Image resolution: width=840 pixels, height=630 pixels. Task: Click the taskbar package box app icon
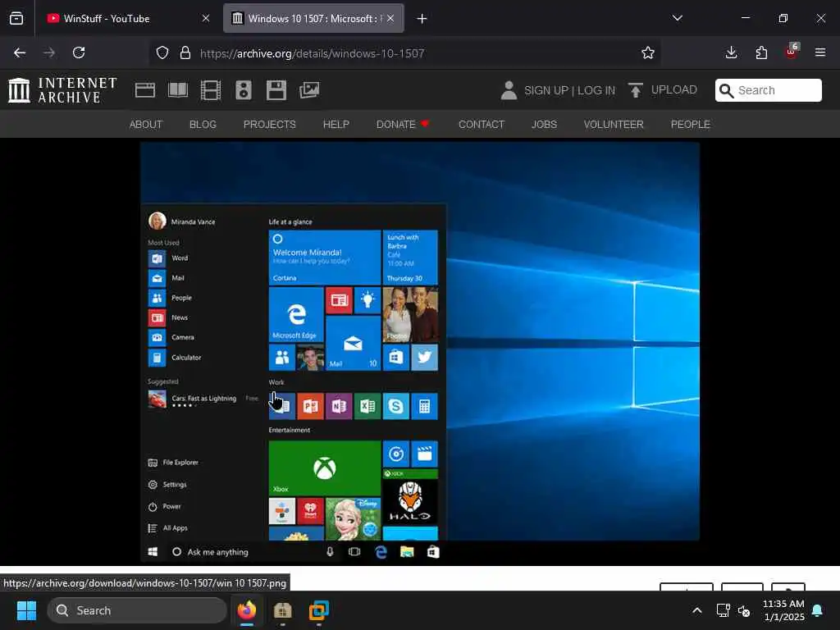click(x=283, y=610)
